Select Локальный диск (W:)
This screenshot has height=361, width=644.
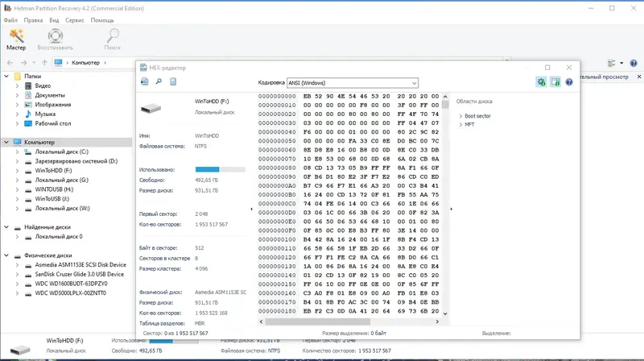tap(62, 208)
